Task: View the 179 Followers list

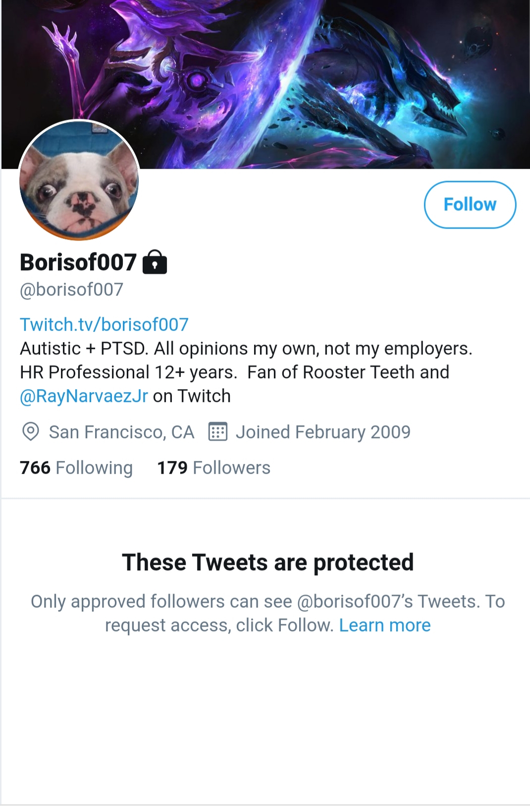Action: coord(213,467)
